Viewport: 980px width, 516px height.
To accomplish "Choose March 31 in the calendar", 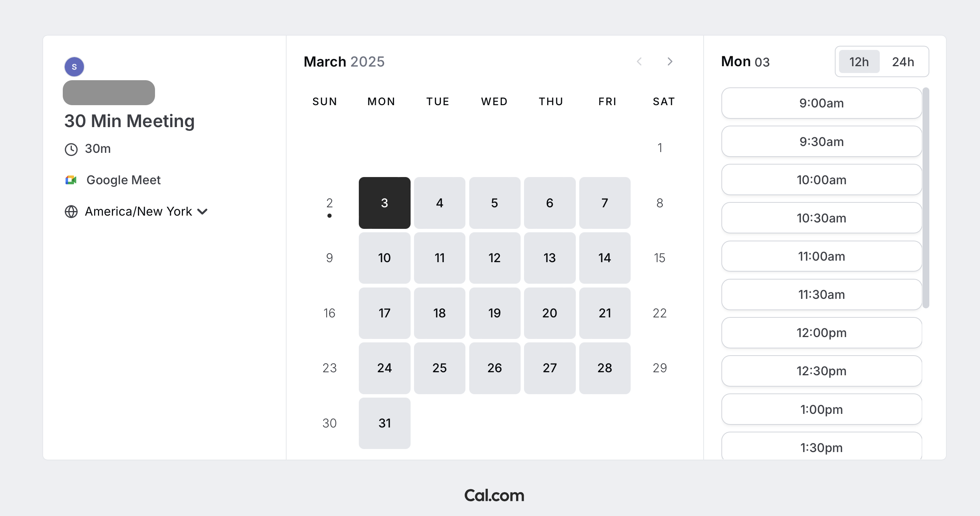I will click(x=384, y=423).
